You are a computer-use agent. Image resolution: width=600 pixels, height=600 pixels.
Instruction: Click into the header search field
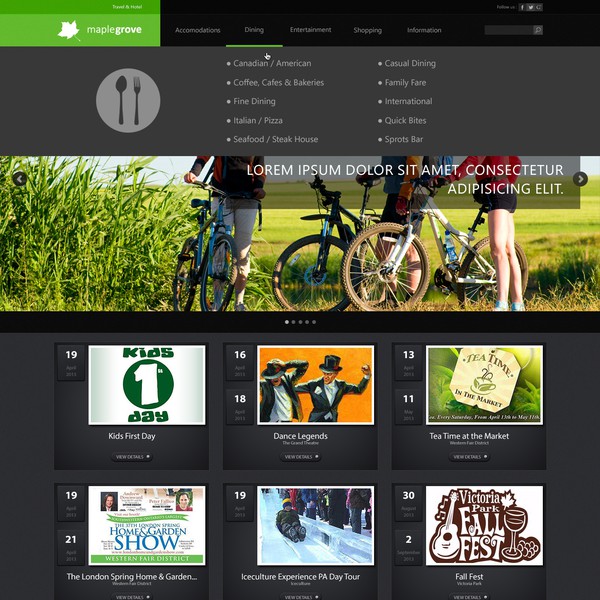tap(509, 30)
